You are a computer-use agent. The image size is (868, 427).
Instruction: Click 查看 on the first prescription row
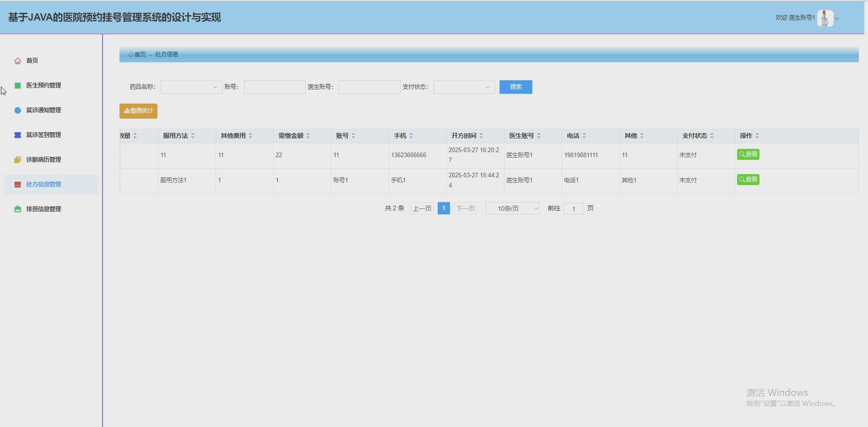click(748, 154)
